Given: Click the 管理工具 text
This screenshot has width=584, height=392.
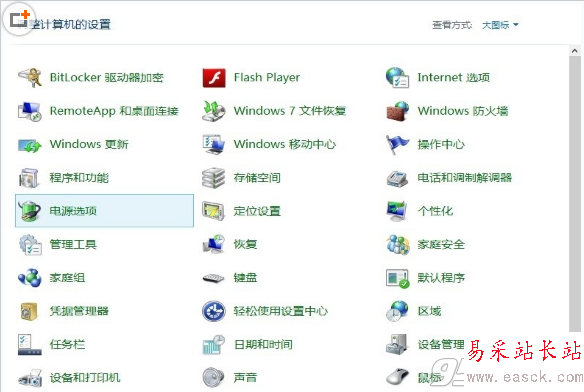Looking at the screenshot, I should (73, 244).
